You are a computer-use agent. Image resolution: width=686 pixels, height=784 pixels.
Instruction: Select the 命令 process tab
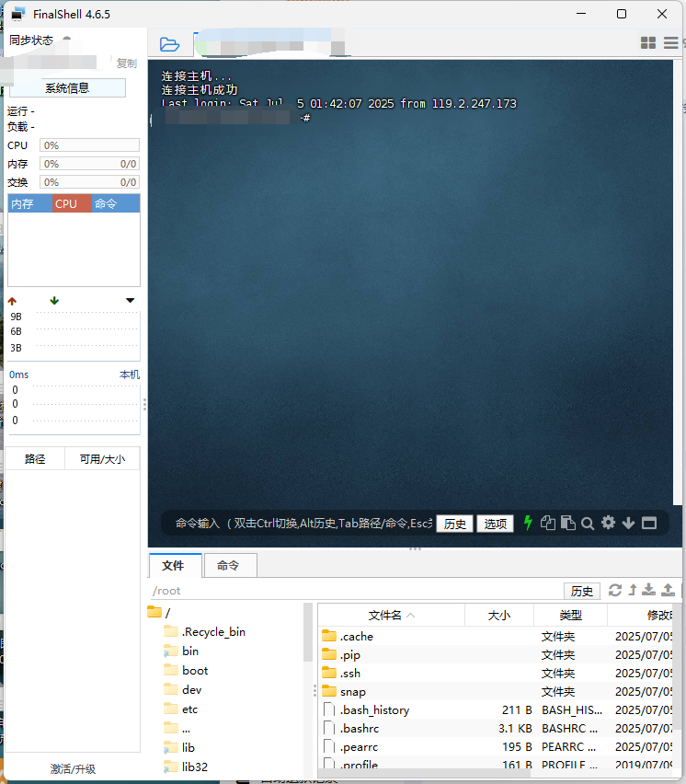[116, 203]
